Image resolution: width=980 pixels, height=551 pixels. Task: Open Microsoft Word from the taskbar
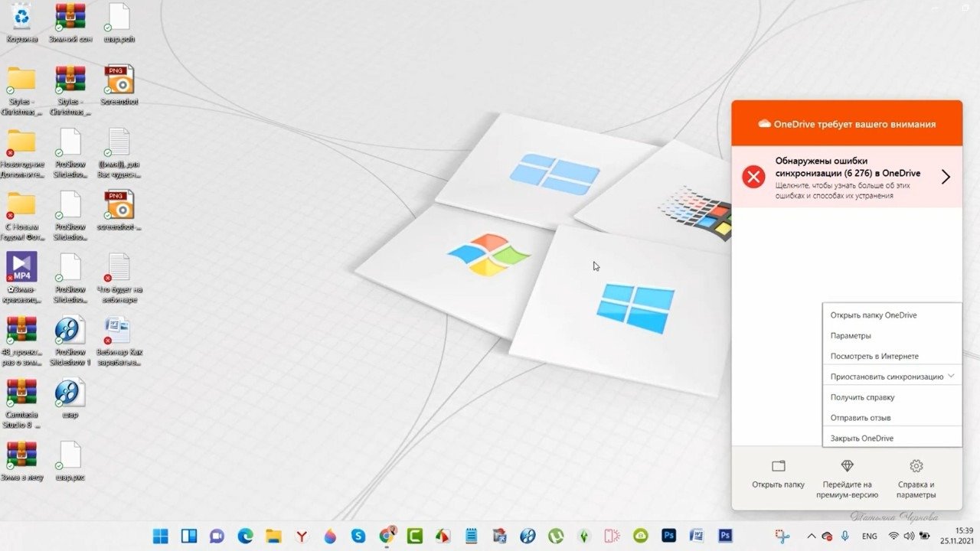[x=697, y=536]
